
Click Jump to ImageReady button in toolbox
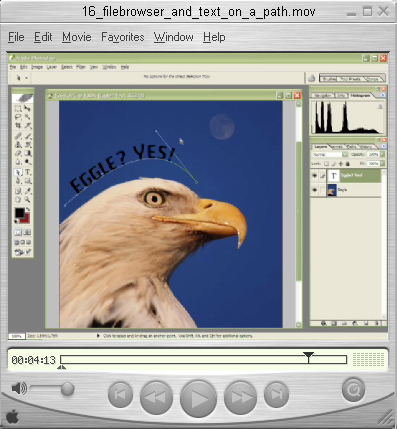tap(23, 252)
